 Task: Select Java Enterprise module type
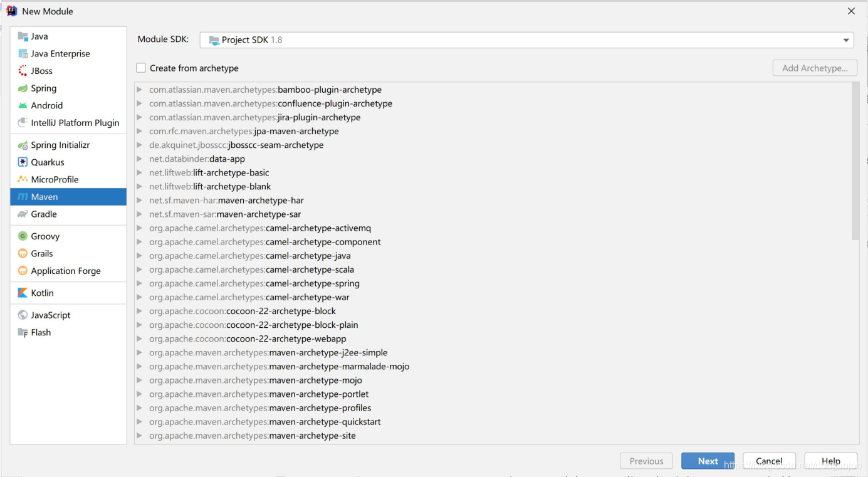(x=68, y=54)
